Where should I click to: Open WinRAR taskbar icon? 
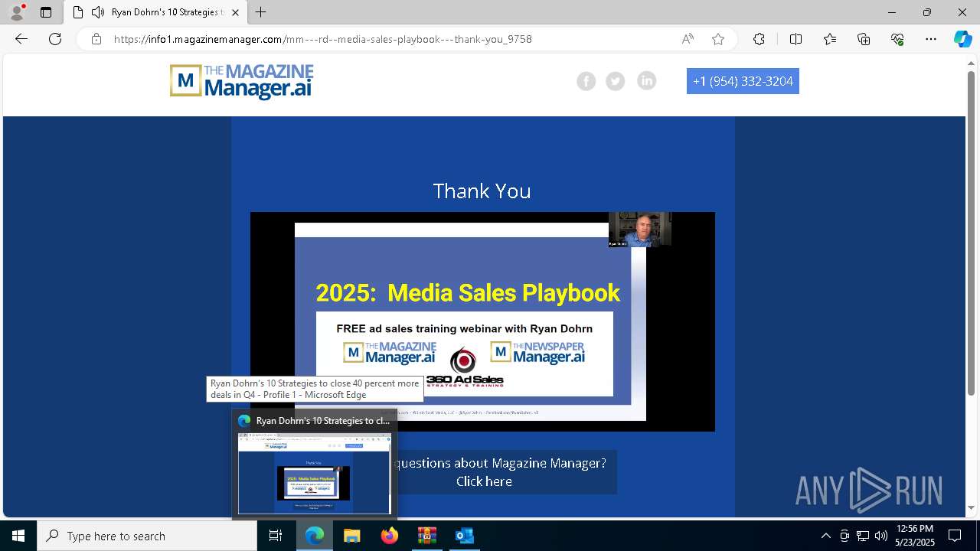[426, 536]
